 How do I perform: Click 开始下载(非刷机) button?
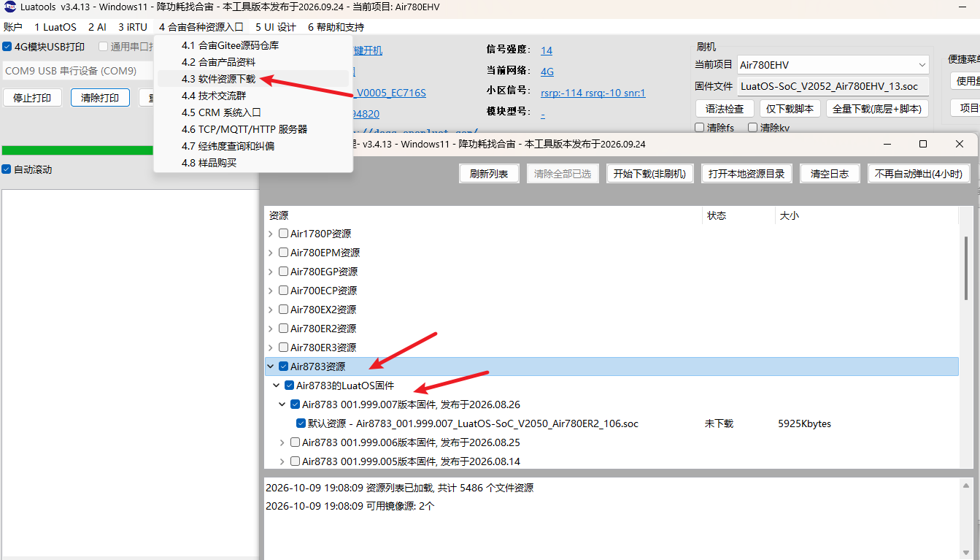(649, 174)
